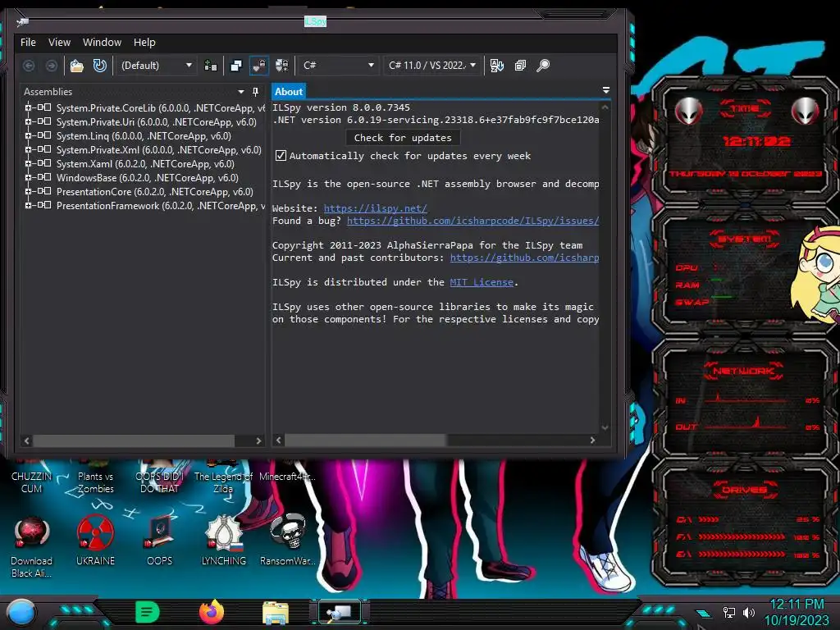Click the Start orb on taskbar
Screen dimensions: 840x630
[x=21, y=612]
